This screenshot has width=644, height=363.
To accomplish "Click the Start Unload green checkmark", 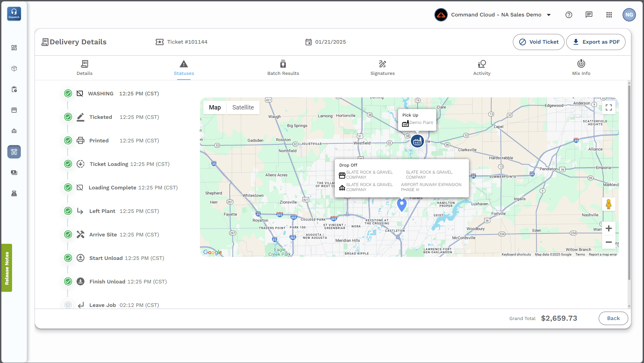I will tap(68, 258).
